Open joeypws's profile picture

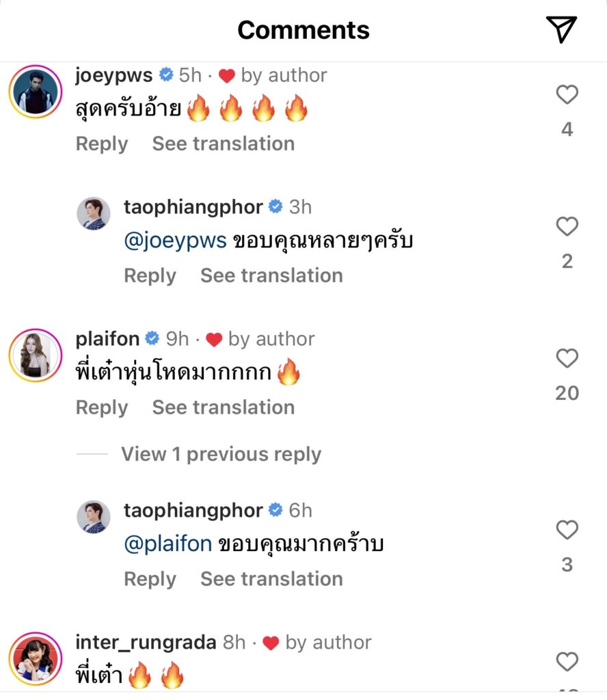[x=36, y=92]
